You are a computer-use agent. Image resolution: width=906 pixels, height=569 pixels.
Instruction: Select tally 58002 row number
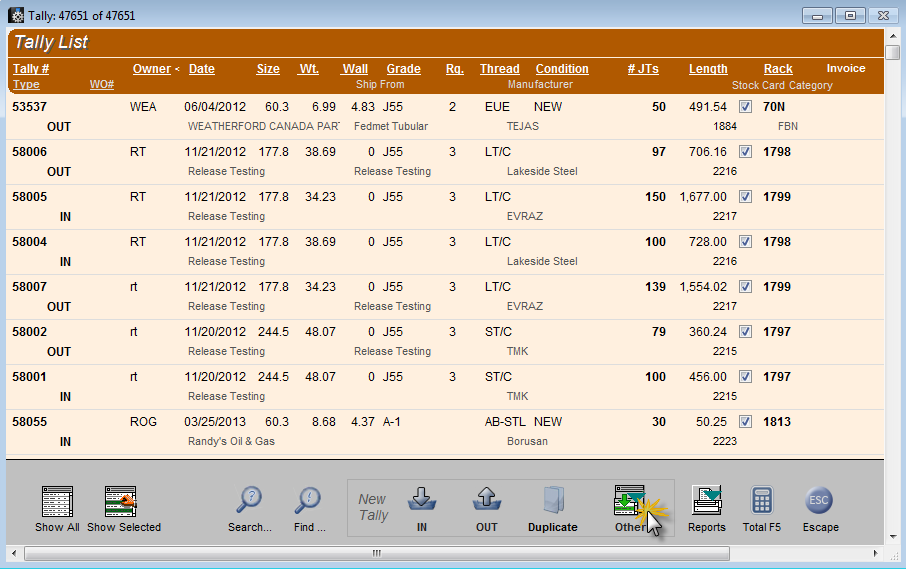point(30,332)
